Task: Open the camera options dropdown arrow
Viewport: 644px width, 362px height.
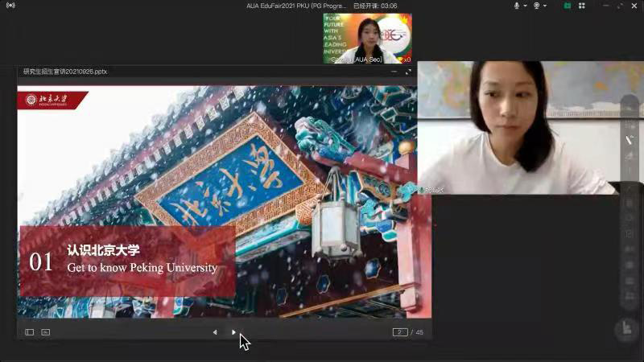Action: pyautogui.click(x=545, y=6)
